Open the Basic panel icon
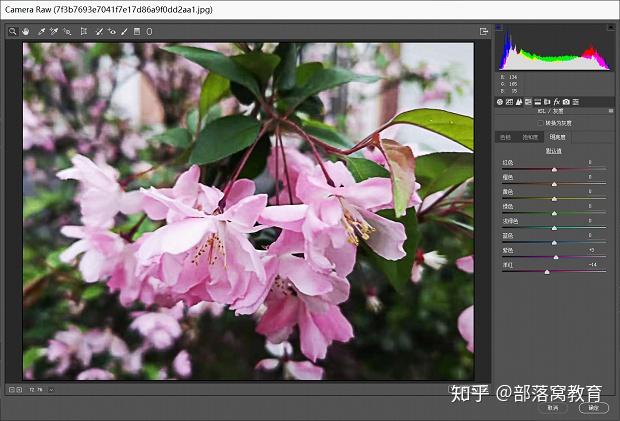This screenshot has height=421, width=620. pyautogui.click(x=500, y=102)
